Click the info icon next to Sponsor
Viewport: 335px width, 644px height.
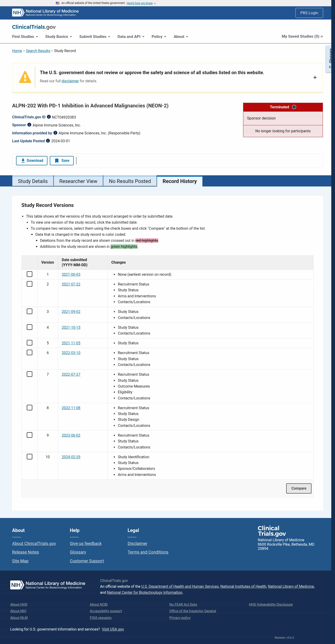29,125
